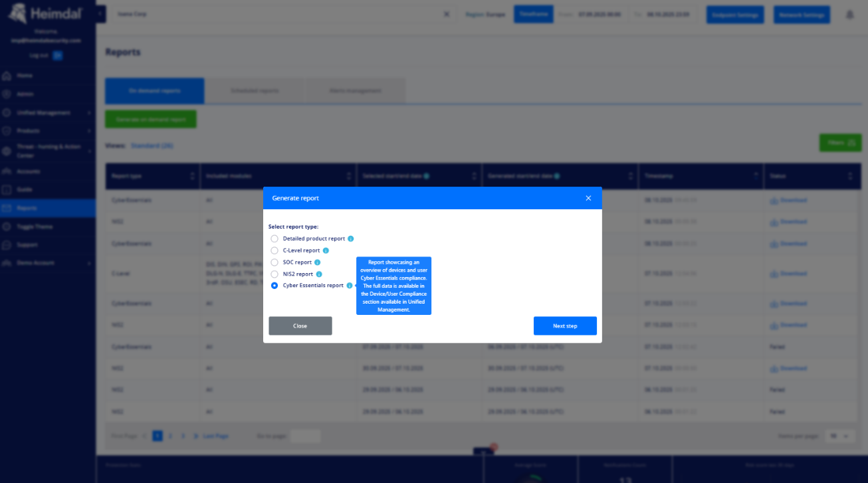
Task: Show info for Detailed product report
Action: point(350,239)
